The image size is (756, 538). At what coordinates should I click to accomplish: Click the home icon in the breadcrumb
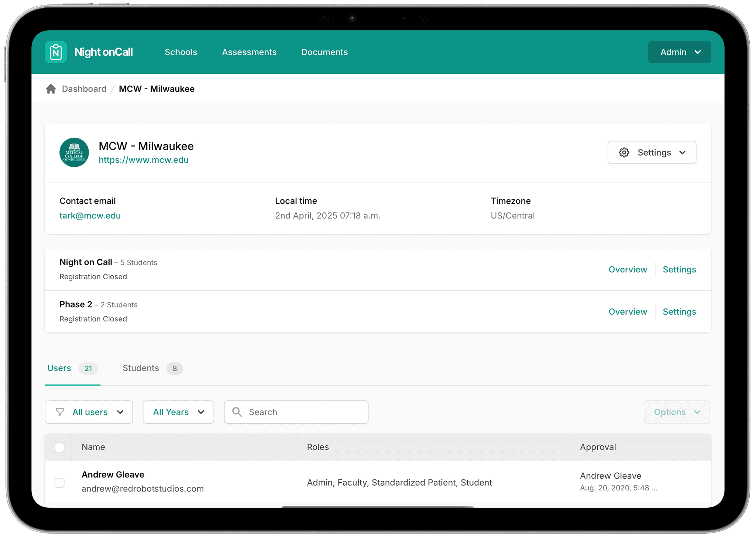tap(51, 89)
